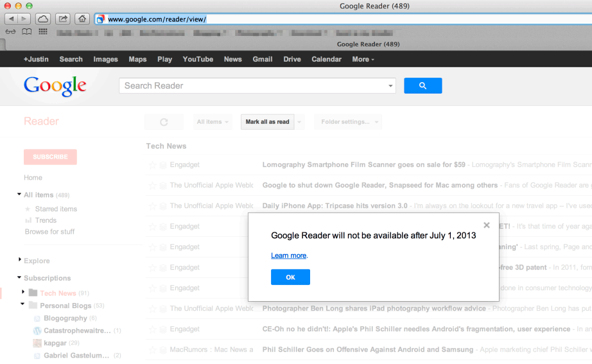Open Calendar in the Google bar
Viewport: 592px width, 364px height.
click(327, 59)
